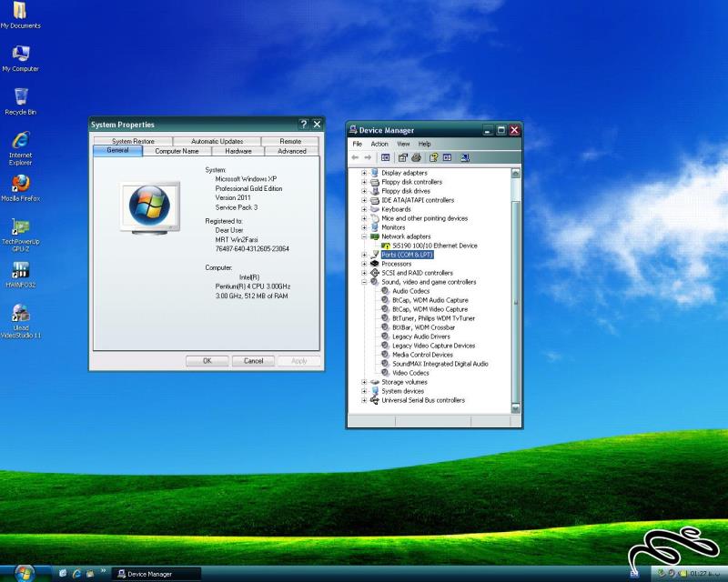Select the Mozilla Firefox desktop shortcut
Image resolution: width=728 pixels, height=582 pixels.
[x=20, y=188]
